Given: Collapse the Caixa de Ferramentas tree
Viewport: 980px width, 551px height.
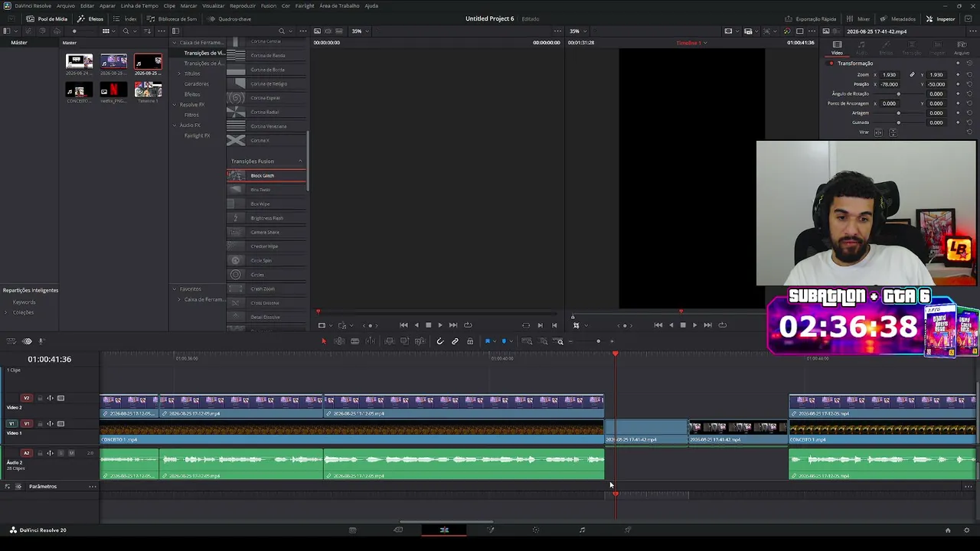Looking at the screenshot, I should coord(175,43).
